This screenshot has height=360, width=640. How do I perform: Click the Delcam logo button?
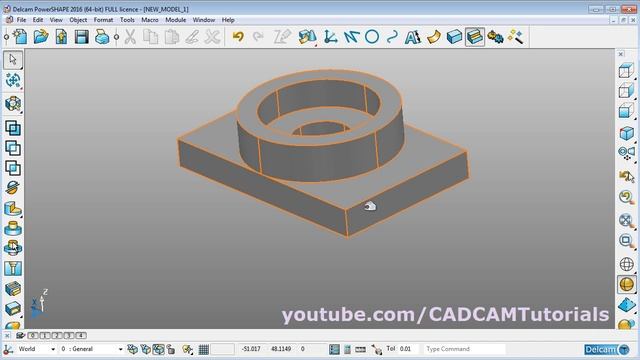607,349
